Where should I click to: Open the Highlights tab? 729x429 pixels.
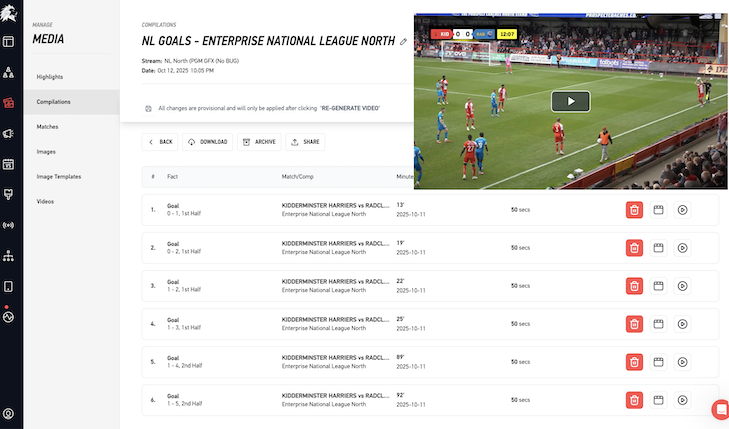tap(50, 77)
